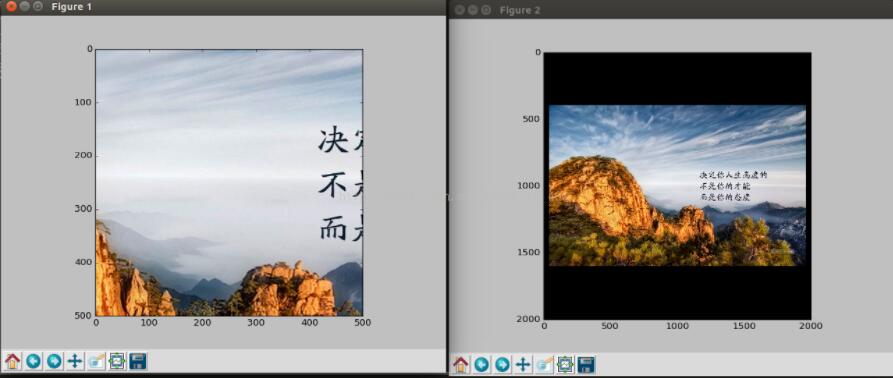The height and width of the screenshot is (378, 893).
Task: Open Configure subplots in Figure 2
Action: coord(565,364)
